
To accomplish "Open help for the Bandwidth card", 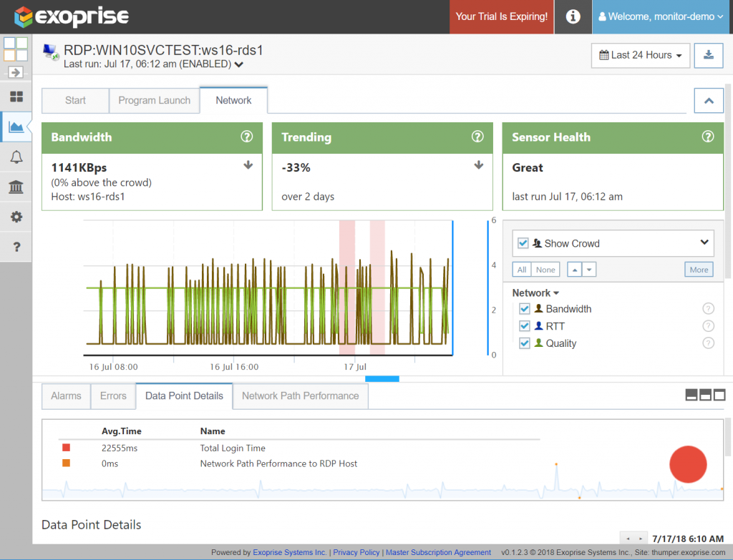I will 247,137.
